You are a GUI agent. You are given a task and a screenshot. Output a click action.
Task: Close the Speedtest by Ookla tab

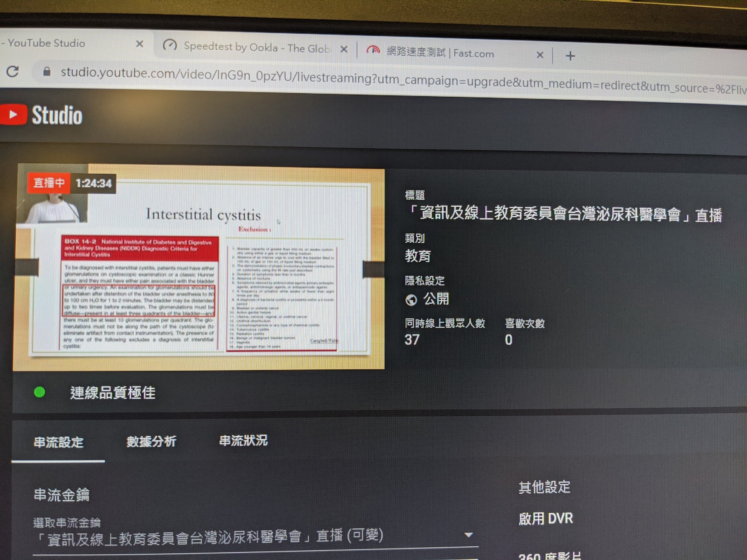pos(344,49)
